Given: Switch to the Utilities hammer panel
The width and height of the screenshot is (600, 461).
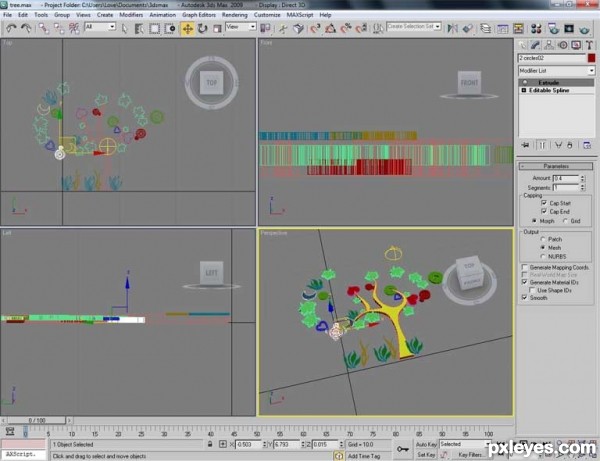Looking at the screenshot, I should (x=589, y=46).
